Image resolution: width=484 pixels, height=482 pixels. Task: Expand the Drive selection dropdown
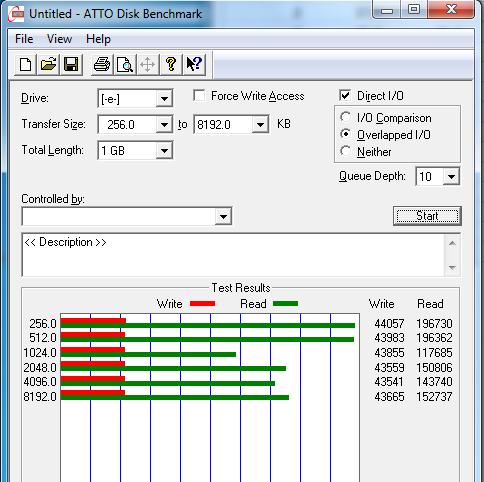(164, 98)
